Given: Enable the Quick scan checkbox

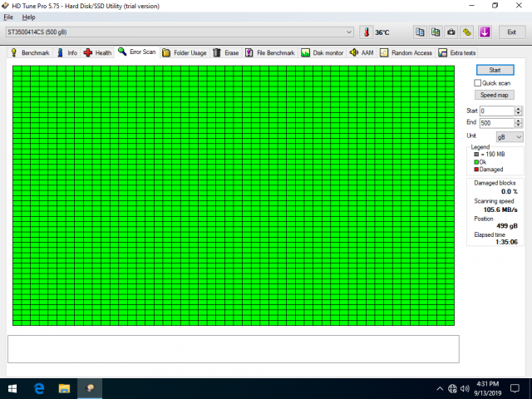Looking at the screenshot, I should (x=477, y=83).
